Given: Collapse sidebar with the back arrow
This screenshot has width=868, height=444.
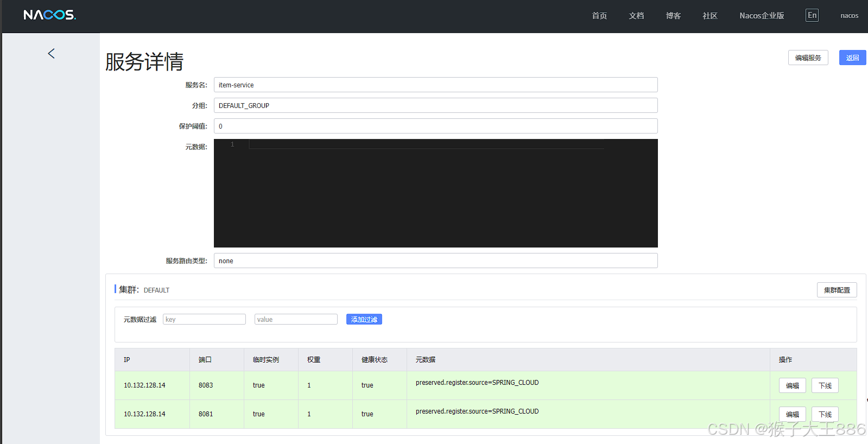Looking at the screenshot, I should coord(51,53).
